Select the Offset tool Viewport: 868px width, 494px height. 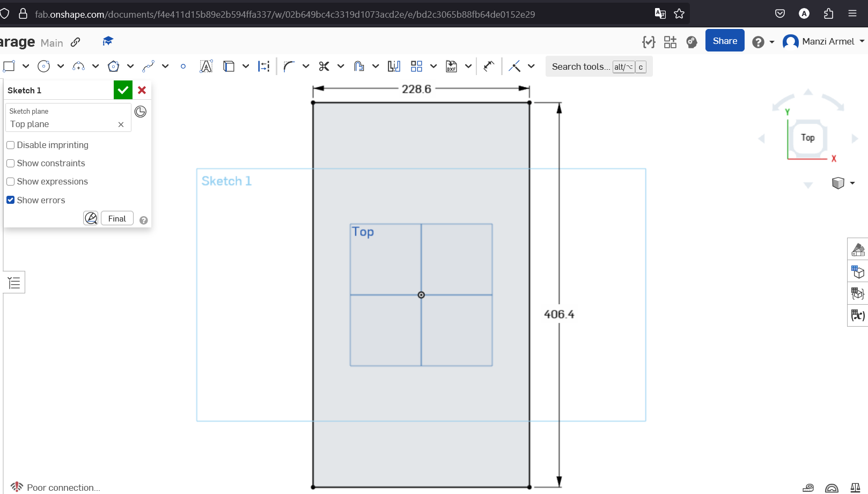point(359,66)
